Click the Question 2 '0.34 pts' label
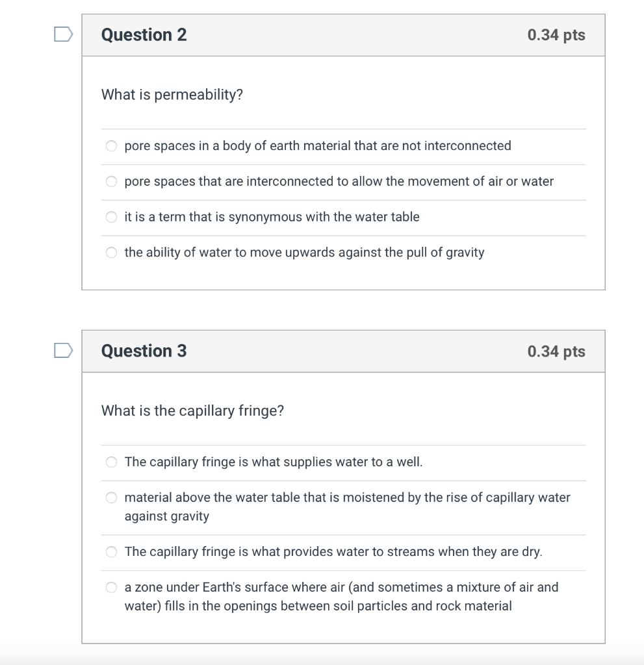The width and height of the screenshot is (644, 665). pos(556,35)
